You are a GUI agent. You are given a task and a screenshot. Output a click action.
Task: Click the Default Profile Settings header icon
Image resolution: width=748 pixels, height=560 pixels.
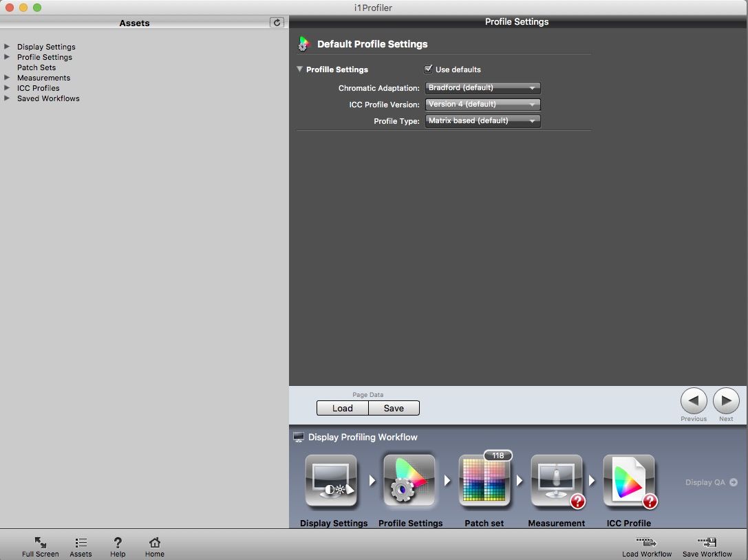click(x=303, y=44)
